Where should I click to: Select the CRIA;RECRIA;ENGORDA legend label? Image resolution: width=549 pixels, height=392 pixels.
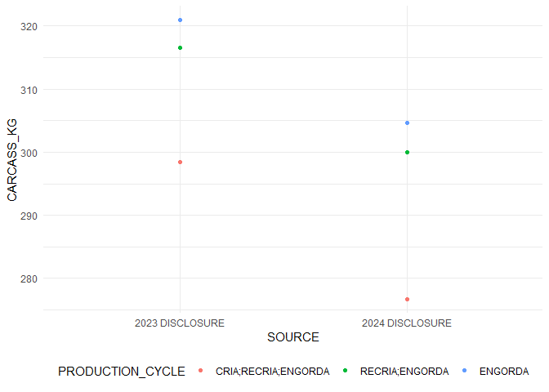click(x=272, y=372)
